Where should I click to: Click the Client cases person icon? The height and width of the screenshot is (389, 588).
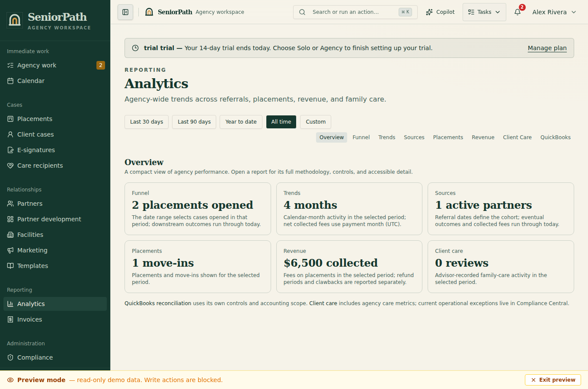point(10,134)
